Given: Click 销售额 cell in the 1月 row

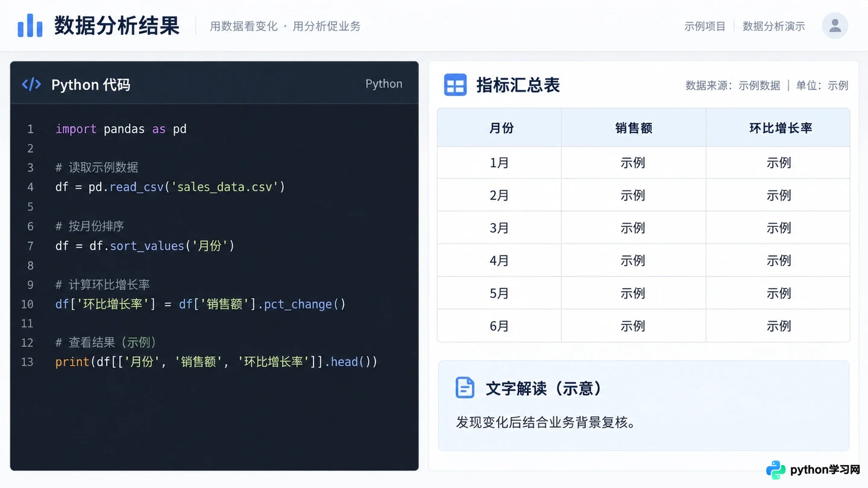Looking at the screenshot, I should click(x=634, y=163).
